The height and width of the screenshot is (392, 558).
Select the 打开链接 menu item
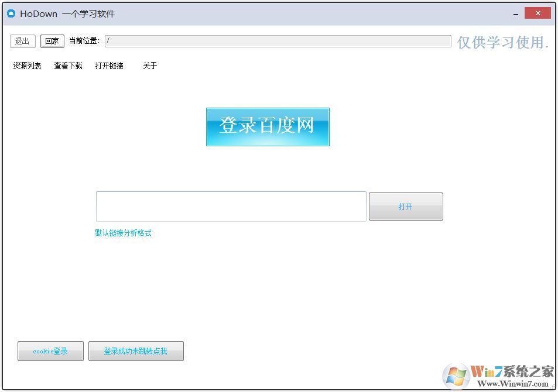click(109, 66)
